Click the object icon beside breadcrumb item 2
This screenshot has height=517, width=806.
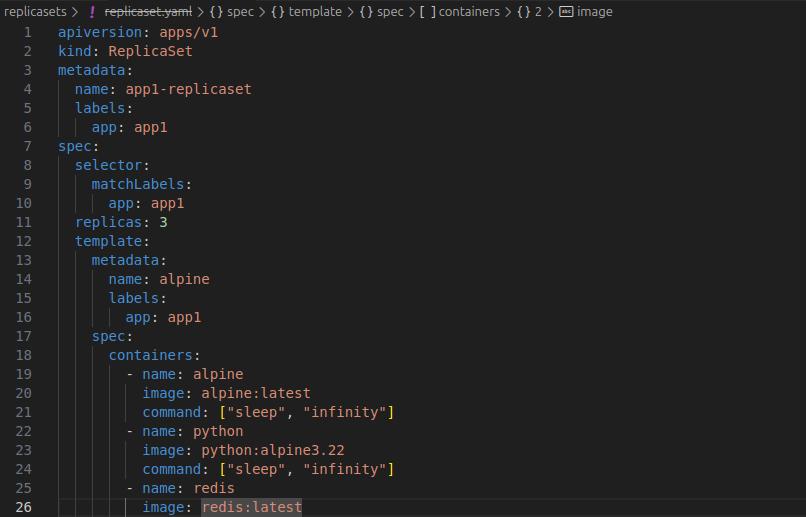click(x=523, y=12)
